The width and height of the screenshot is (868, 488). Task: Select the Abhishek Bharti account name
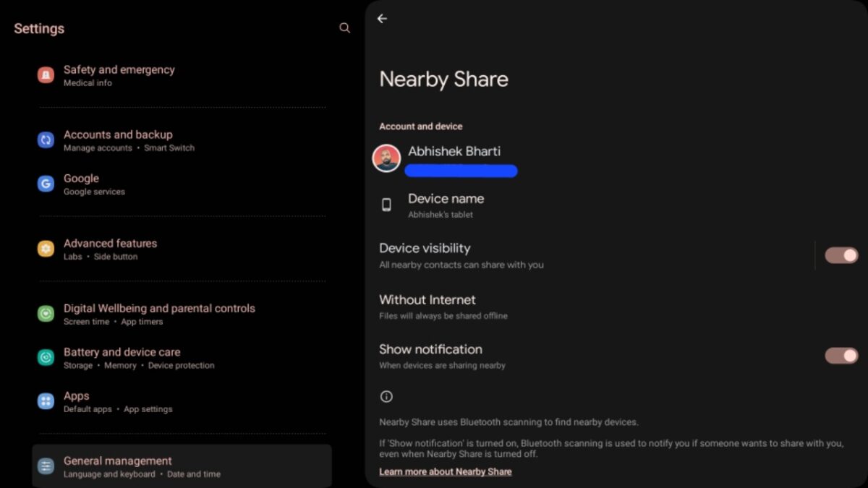[x=454, y=151]
